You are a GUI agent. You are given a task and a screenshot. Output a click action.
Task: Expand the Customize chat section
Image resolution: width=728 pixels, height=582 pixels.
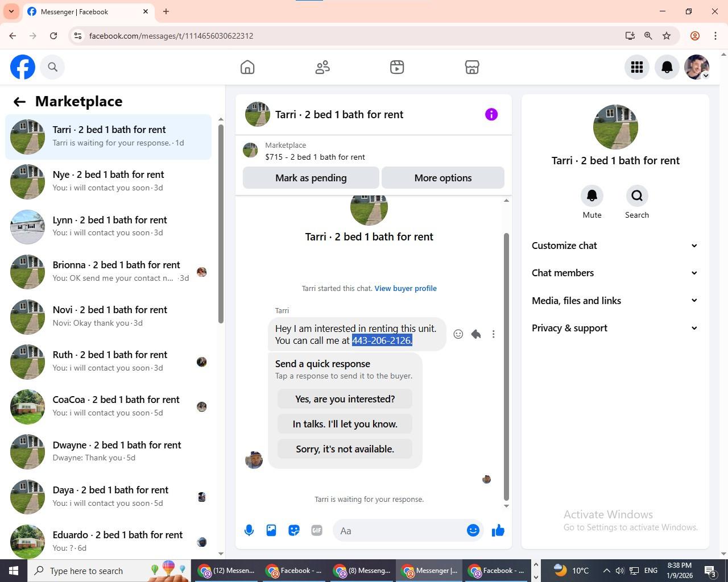point(615,246)
